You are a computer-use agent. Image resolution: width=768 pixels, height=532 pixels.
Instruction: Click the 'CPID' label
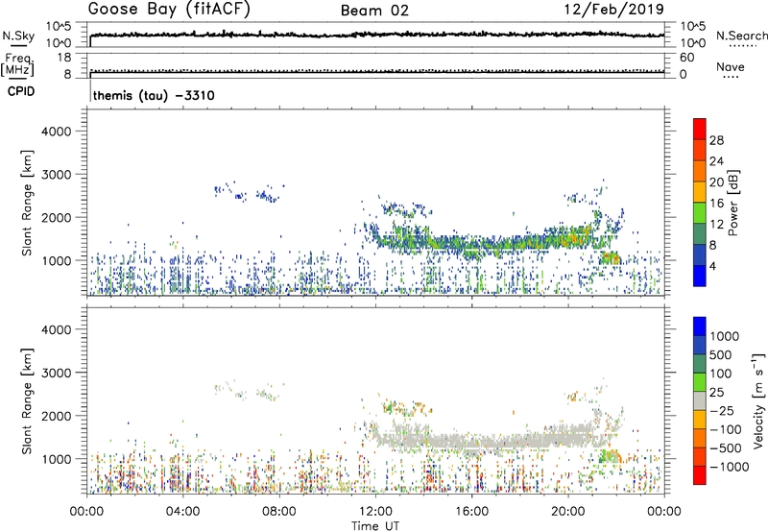click(x=21, y=91)
